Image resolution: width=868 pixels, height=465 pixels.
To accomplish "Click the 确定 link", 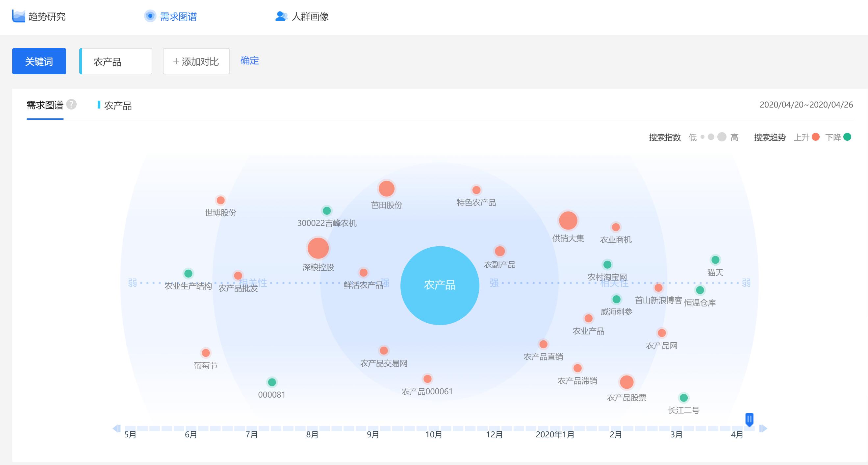I will pyautogui.click(x=249, y=61).
